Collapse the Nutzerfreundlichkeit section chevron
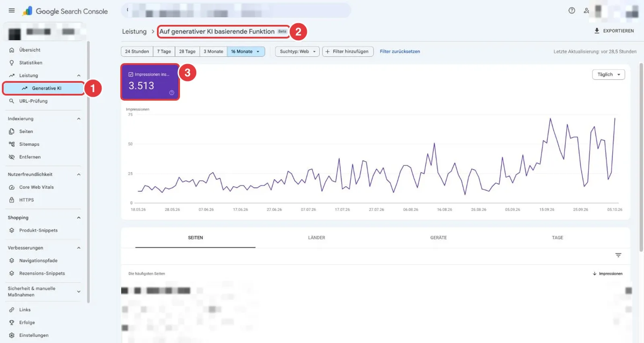The width and height of the screenshot is (644, 343). click(79, 175)
